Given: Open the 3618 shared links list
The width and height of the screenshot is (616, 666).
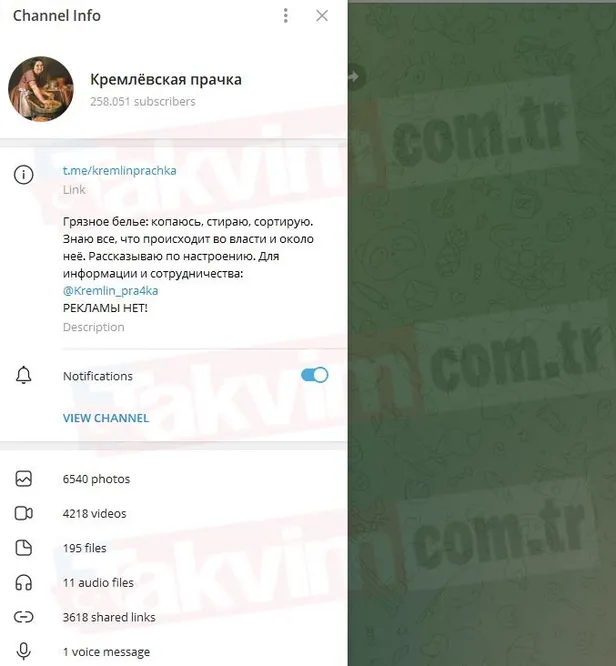Looking at the screenshot, I should [173, 617].
